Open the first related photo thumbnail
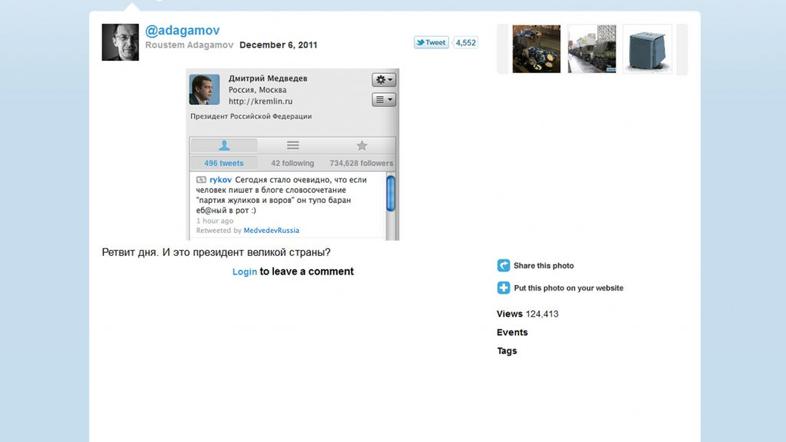Screen dimensions: 786x442 tap(536, 49)
